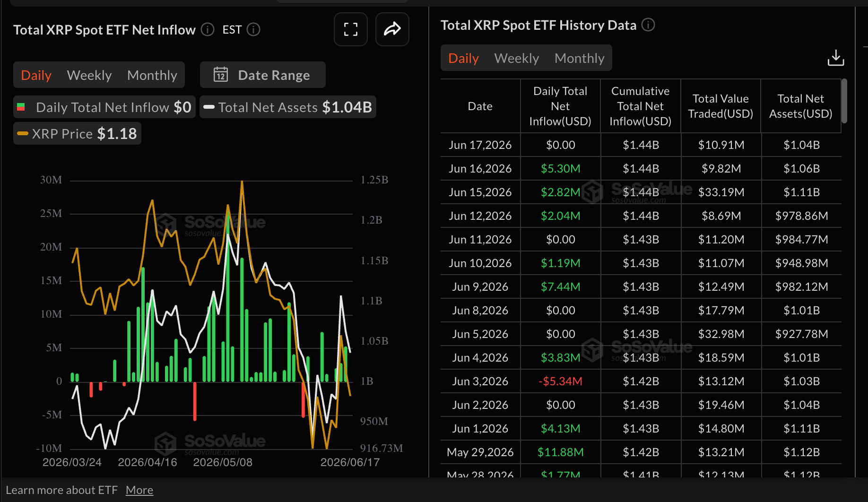Click the $948.98M net assets value
This screenshot has width=868, height=502.
click(x=802, y=263)
